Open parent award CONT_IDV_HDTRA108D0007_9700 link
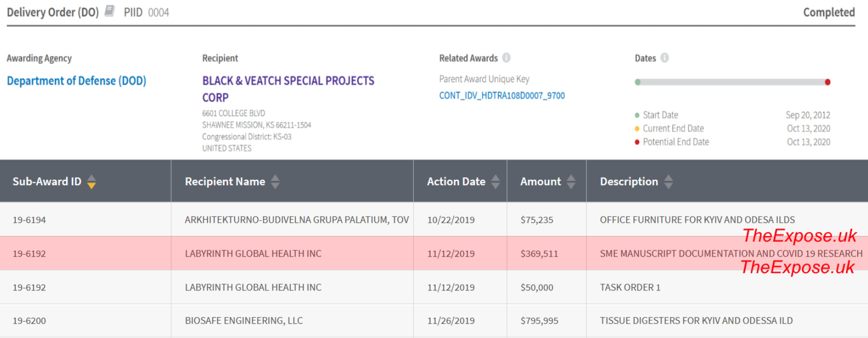 502,96
